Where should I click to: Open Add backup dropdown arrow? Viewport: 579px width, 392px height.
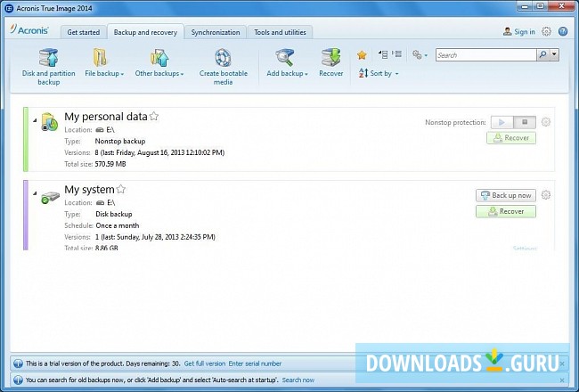(306, 74)
